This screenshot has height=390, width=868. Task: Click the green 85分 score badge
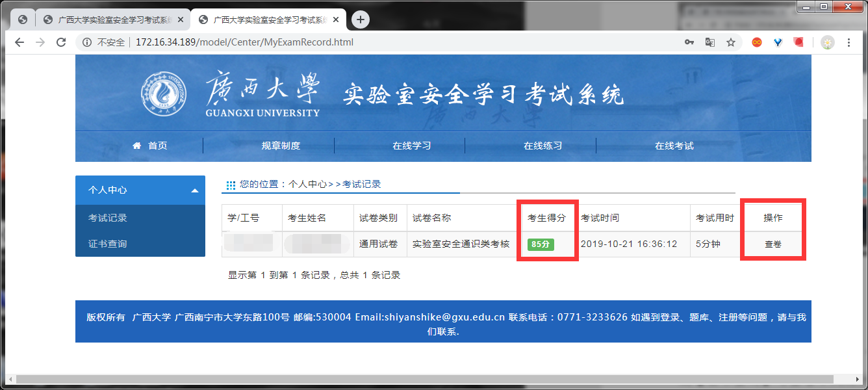tap(541, 244)
